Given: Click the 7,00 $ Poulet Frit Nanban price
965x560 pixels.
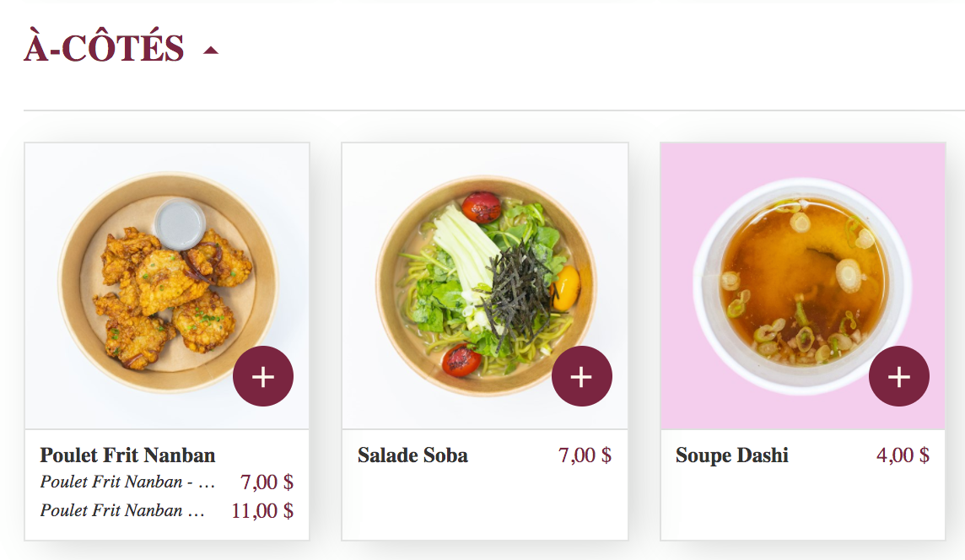Looking at the screenshot, I should tap(267, 482).
